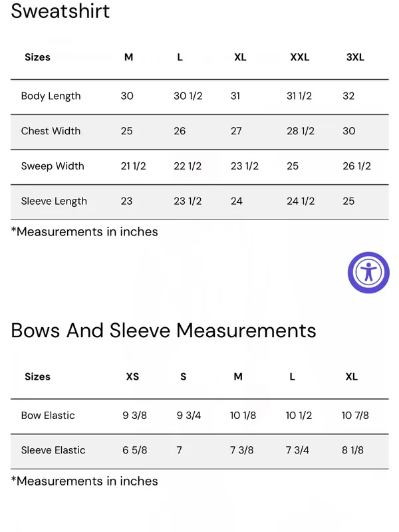Open the purple accessibility widget icon

coord(368,273)
